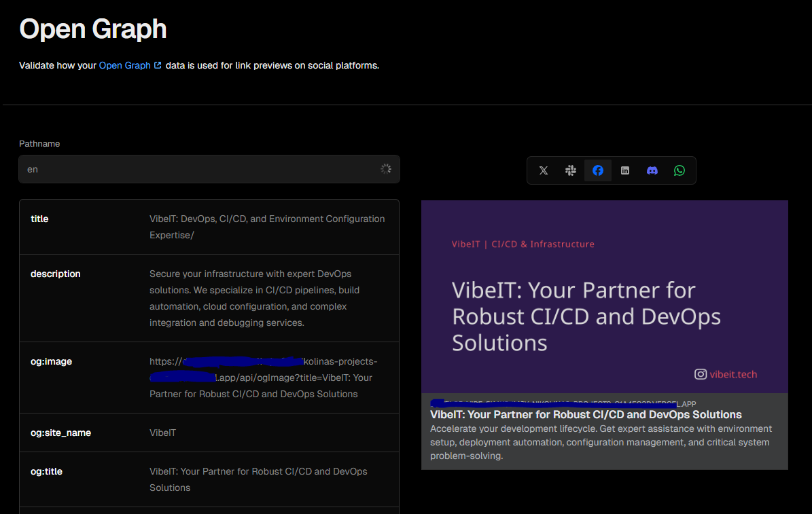Click the og:image label

pos(51,361)
